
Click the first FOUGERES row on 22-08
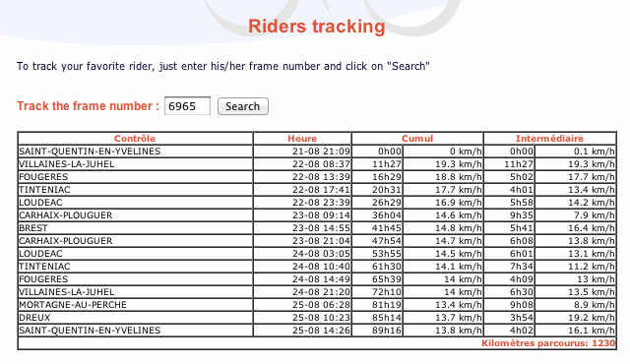(x=317, y=177)
